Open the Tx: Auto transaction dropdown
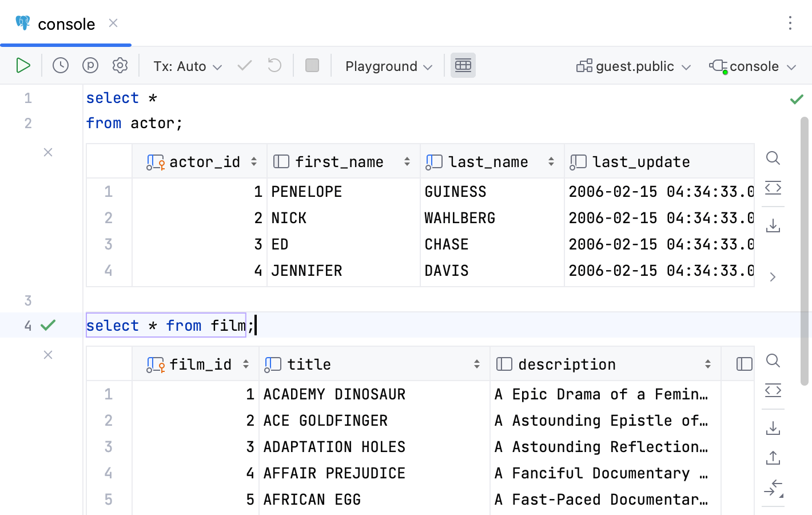This screenshot has width=812, height=515. (187, 66)
